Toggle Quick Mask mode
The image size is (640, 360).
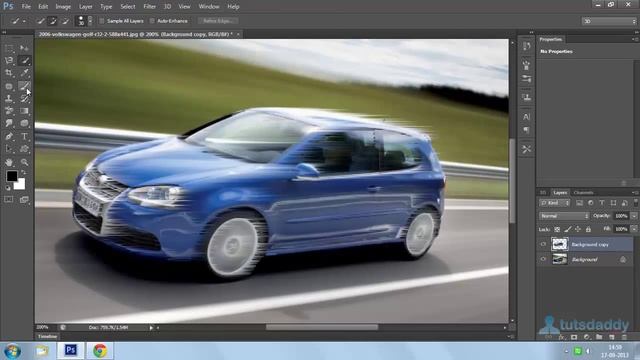pyautogui.click(x=9, y=200)
